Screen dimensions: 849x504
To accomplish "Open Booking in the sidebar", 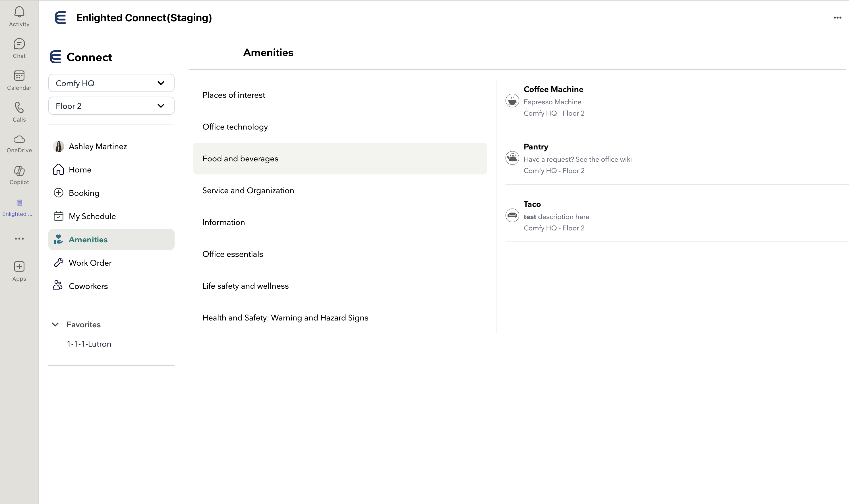I will pyautogui.click(x=111, y=193).
